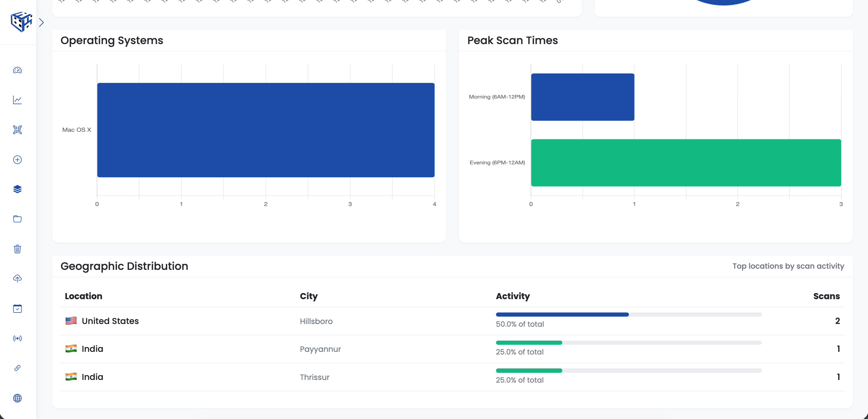Select the India Thrissur row
The image size is (868, 419).
coord(452,377)
